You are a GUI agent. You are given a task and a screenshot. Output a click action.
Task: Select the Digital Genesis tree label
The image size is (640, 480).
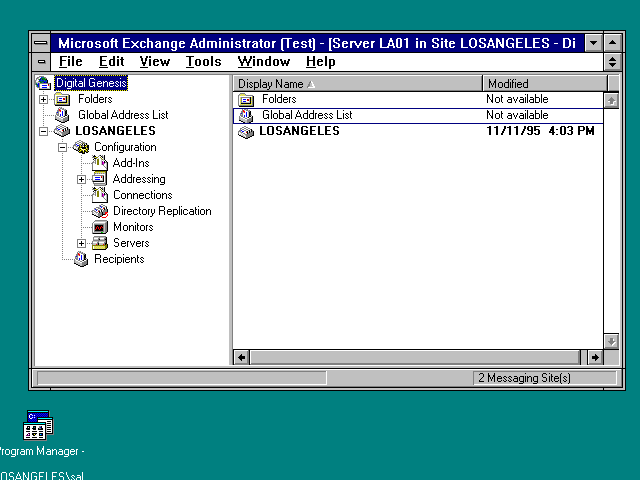(91, 83)
